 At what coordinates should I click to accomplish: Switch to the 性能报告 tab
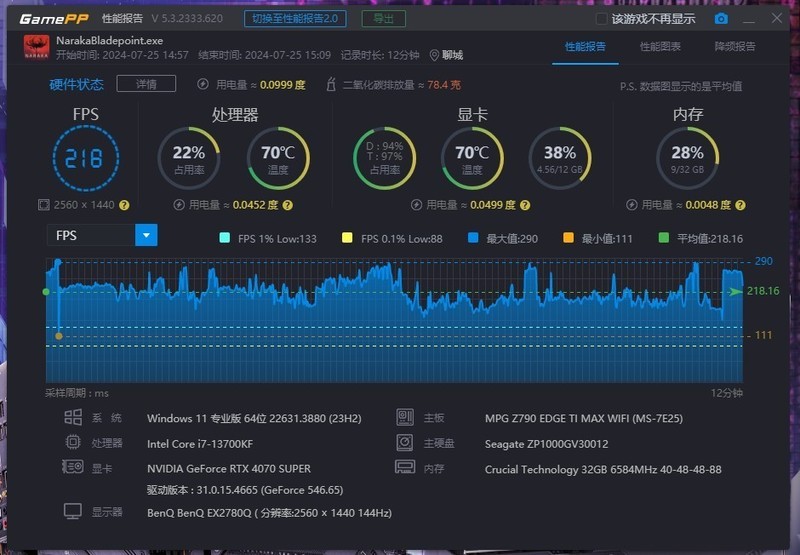coord(585,46)
